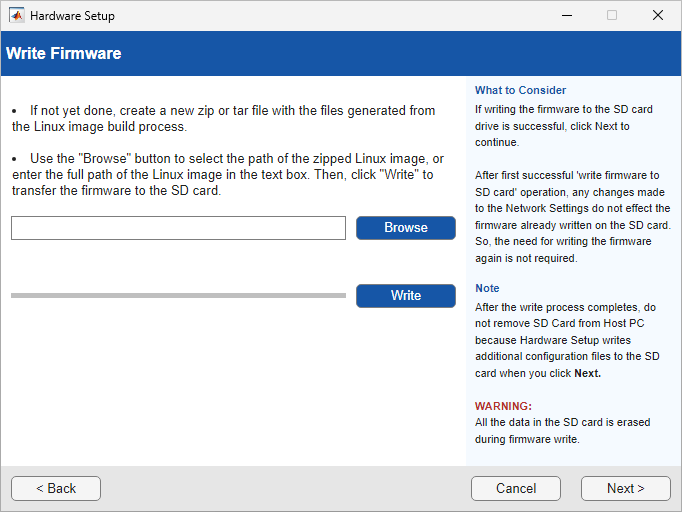682x512 pixels.
Task: Click bold "Next." text in the Note
Action: click(x=587, y=373)
